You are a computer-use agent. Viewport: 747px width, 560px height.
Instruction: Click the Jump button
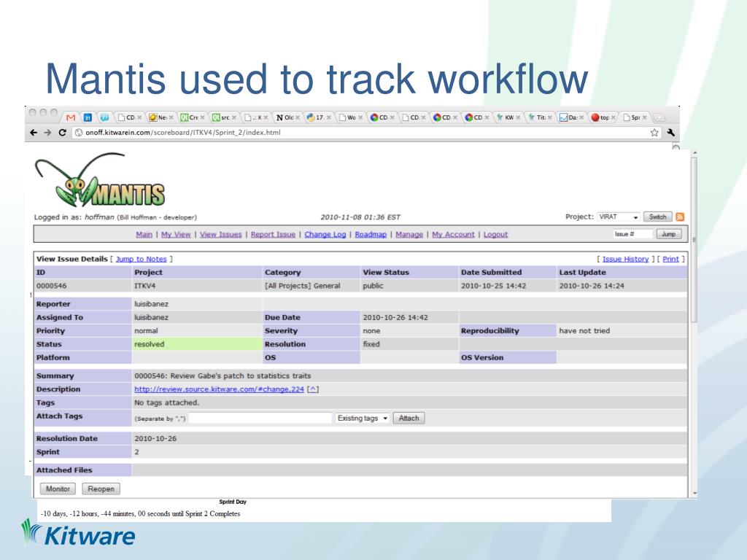click(668, 234)
